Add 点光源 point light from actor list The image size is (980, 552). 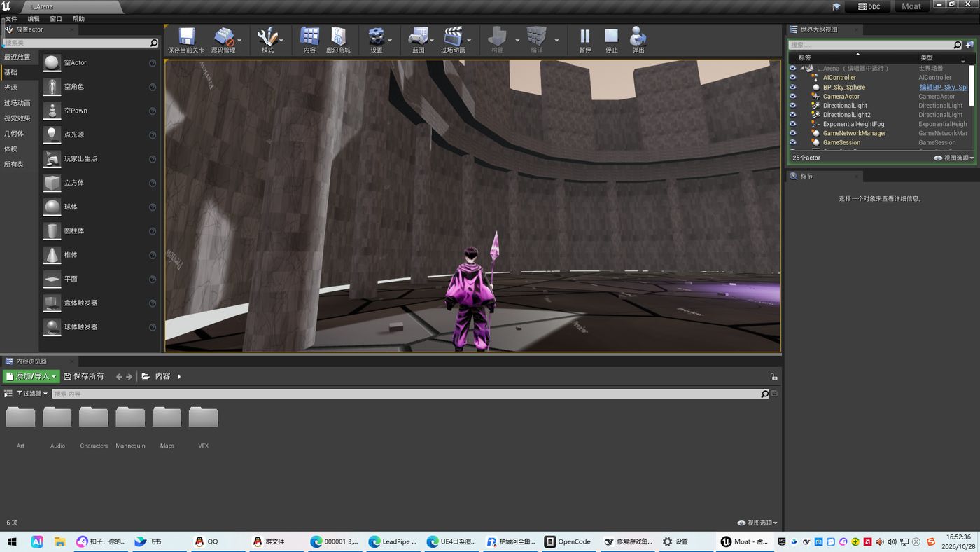[99, 134]
